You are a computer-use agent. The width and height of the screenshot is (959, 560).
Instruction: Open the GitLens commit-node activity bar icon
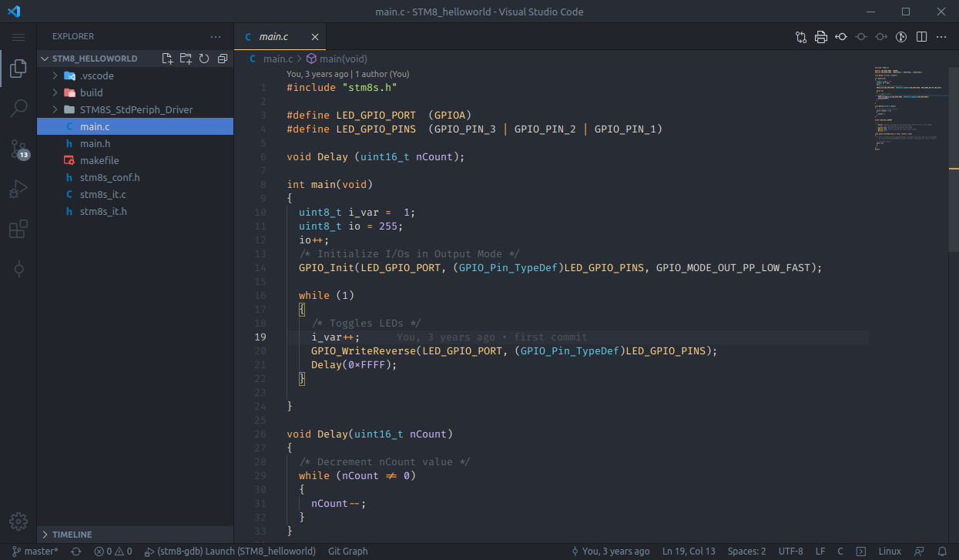tap(18, 269)
